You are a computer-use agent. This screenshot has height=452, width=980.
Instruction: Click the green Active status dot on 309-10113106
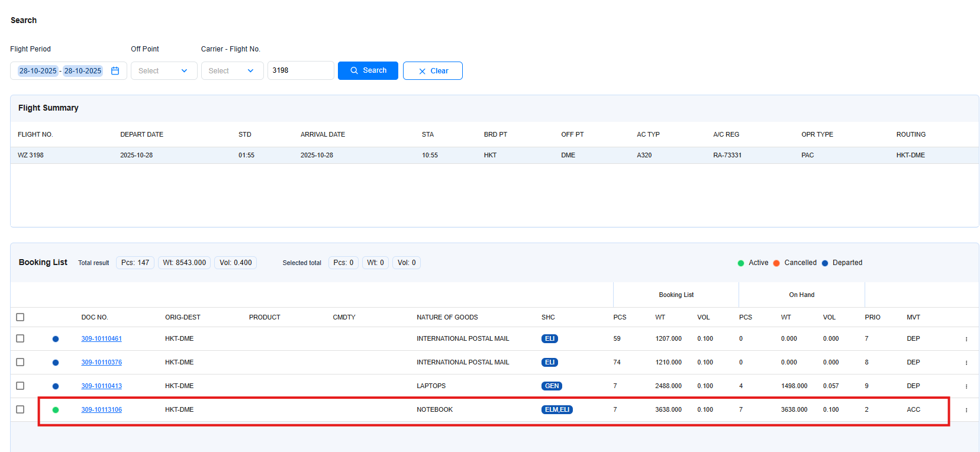(56, 410)
